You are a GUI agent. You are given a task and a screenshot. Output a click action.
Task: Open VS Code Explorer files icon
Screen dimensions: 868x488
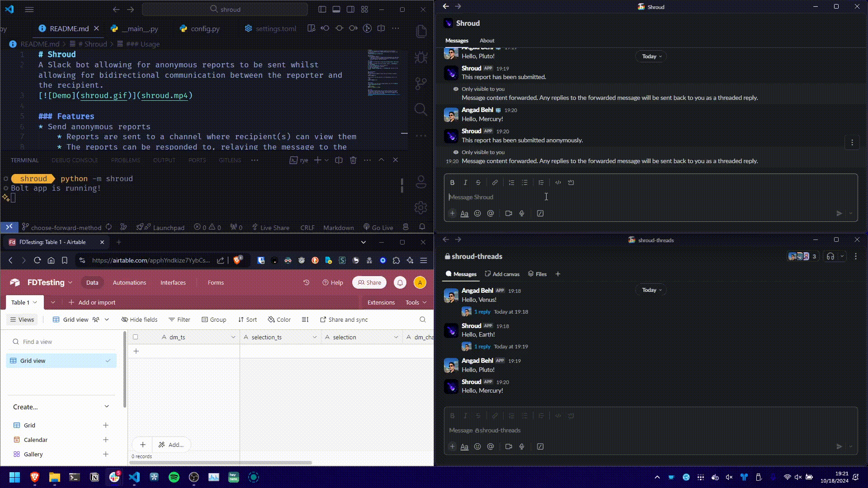[421, 31]
